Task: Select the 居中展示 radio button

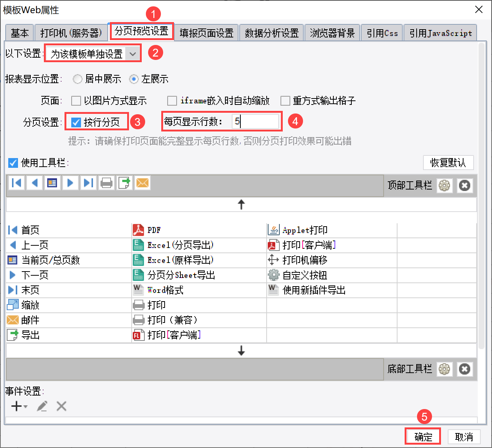Action: pyautogui.click(x=78, y=79)
